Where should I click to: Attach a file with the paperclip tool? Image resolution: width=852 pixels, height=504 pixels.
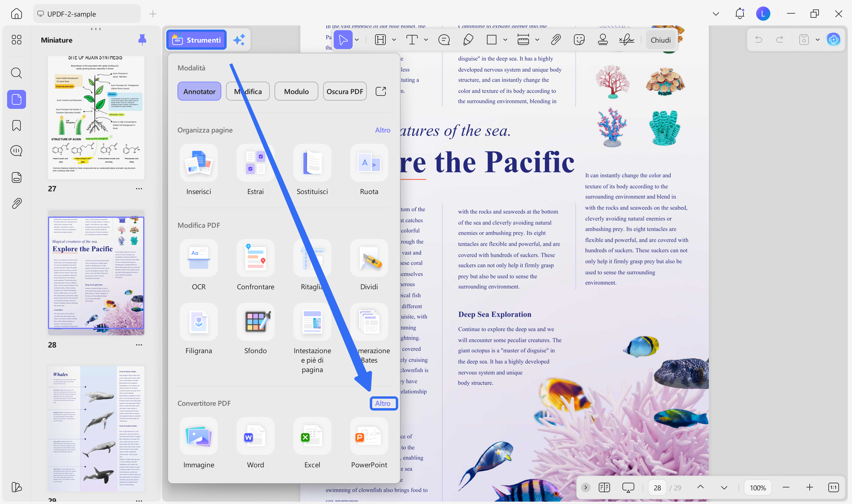click(x=556, y=40)
